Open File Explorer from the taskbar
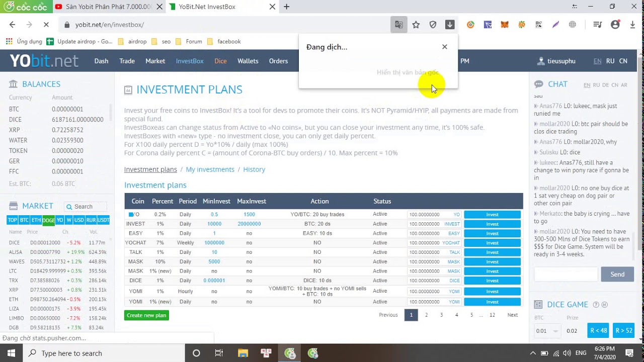Viewport: 644px width, 362px height. (243, 353)
